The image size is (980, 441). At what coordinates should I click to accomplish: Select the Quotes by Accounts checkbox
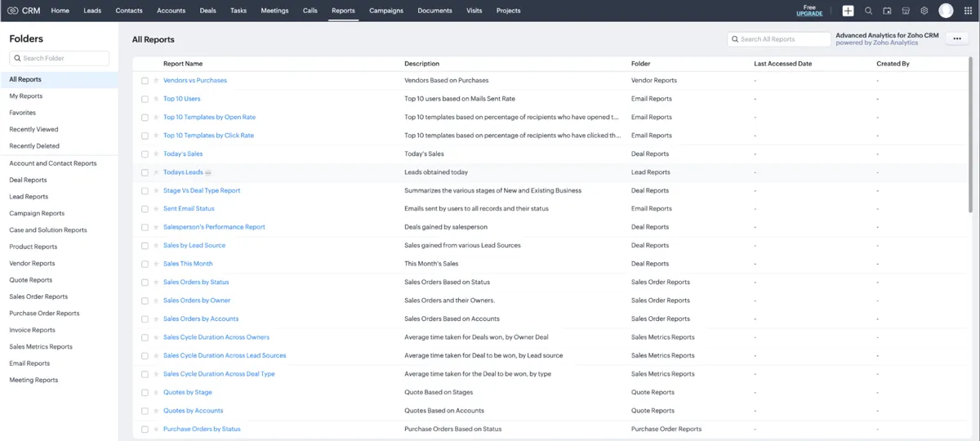(145, 411)
